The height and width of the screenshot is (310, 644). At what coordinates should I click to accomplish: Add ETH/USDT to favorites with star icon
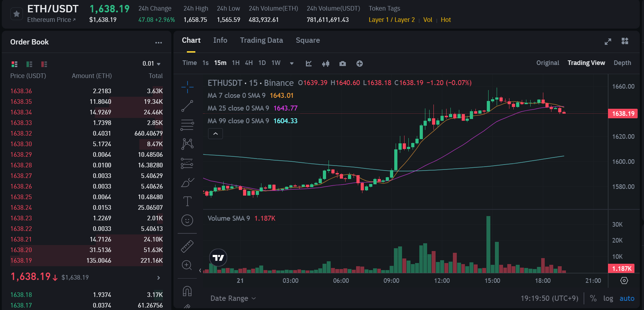16,14
